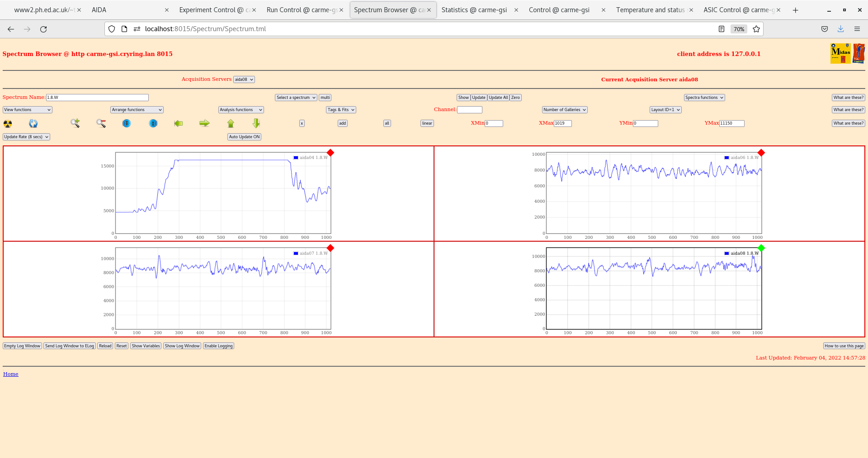
Task: Open the How to use this page link
Action: (x=844, y=346)
